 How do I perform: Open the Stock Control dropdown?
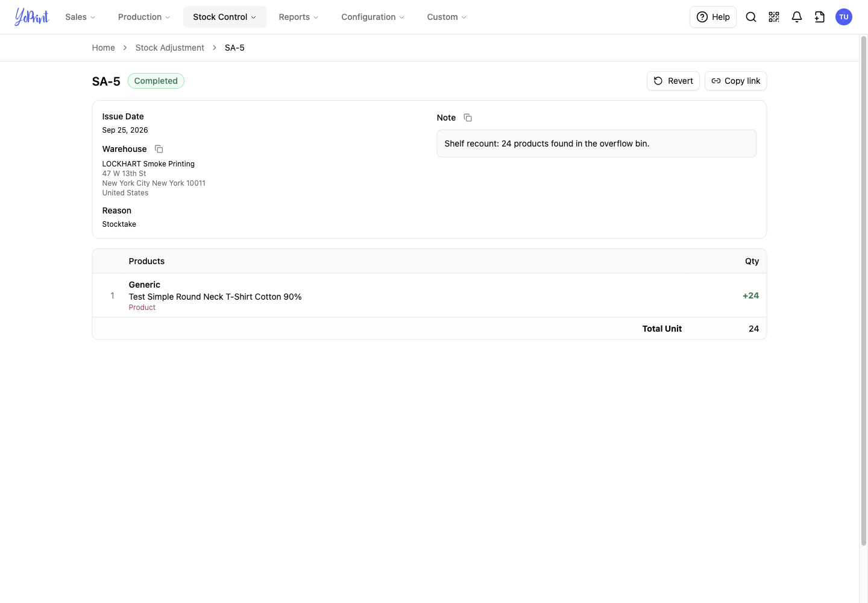point(225,17)
